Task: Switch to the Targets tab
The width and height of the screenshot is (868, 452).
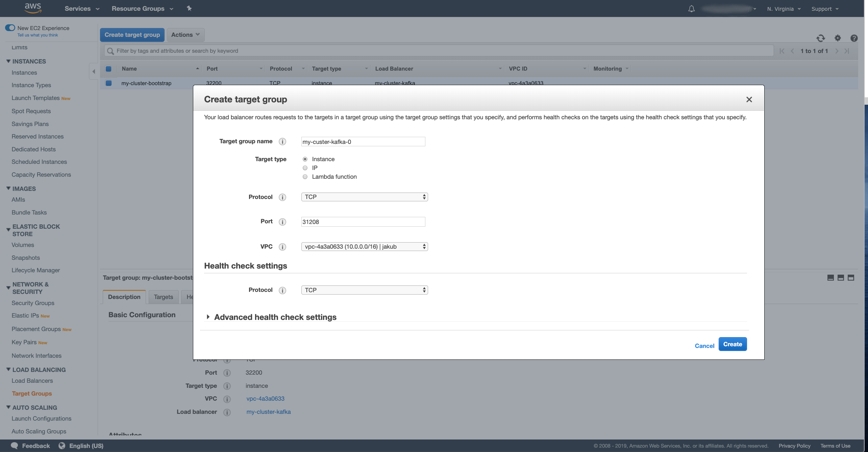Action: [164, 297]
